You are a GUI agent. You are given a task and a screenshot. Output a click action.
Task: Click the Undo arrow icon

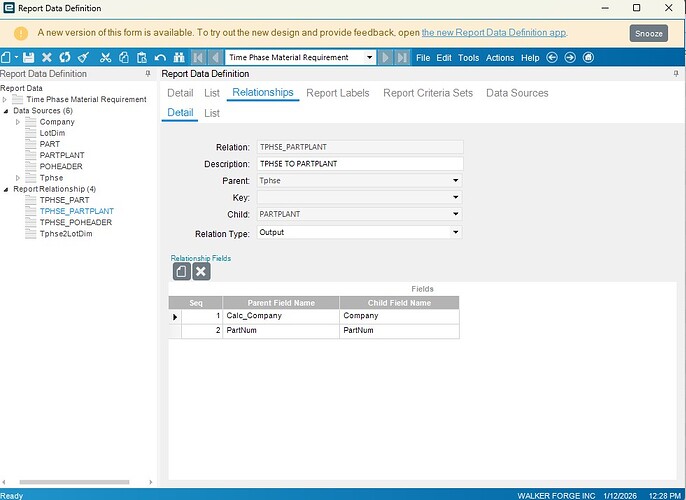[160, 58]
